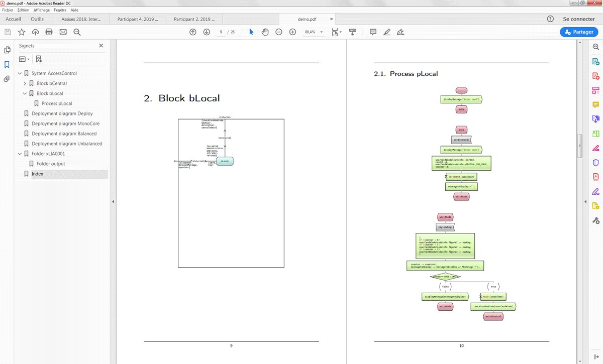This screenshot has height=364, width=603.
Task: Click the Partager button
Action: (579, 32)
